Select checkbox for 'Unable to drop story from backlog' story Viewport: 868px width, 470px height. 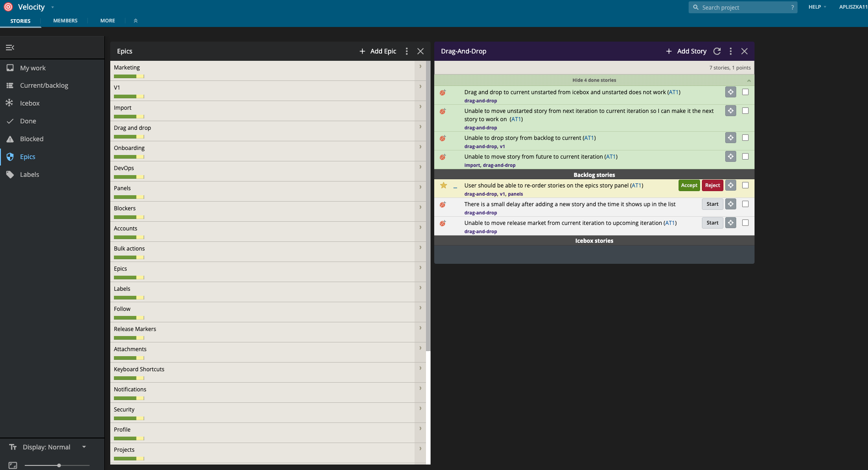tap(745, 138)
